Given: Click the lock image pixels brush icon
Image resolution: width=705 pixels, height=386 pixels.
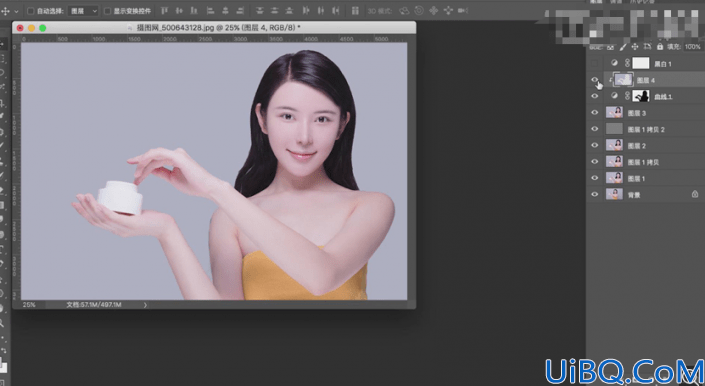Looking at the screenshot, I should click(623, 47).
